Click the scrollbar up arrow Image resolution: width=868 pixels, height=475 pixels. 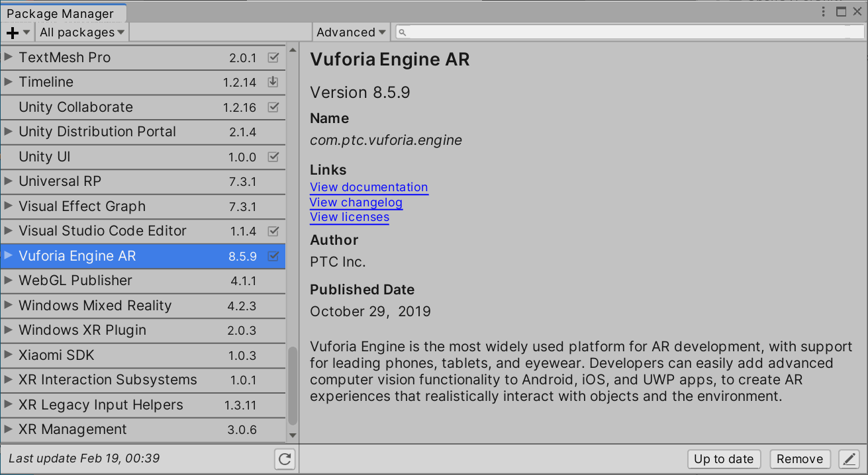[x=293, y=50]
